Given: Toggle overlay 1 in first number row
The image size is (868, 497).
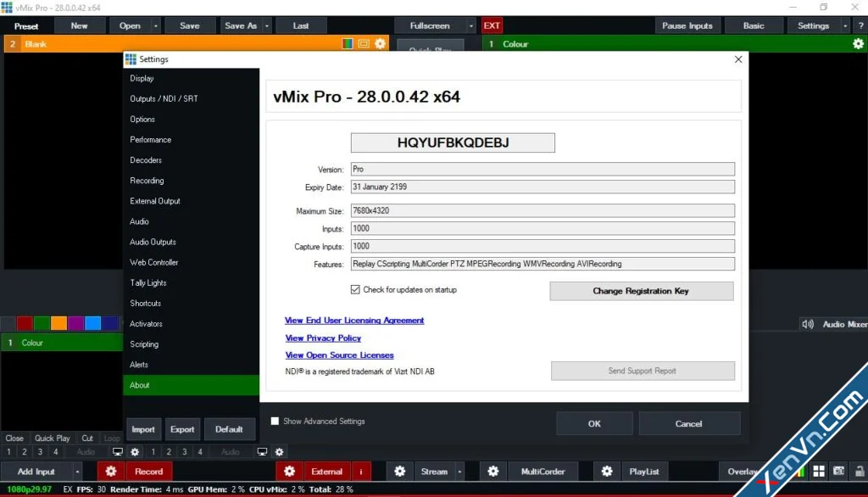Looking at the screenshot, I should tap(8, 452).
